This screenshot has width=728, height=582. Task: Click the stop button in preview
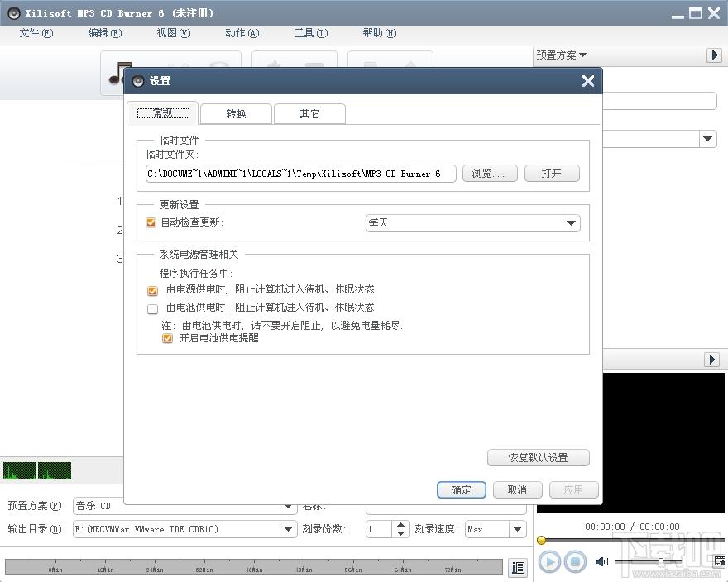pos(575,562)
